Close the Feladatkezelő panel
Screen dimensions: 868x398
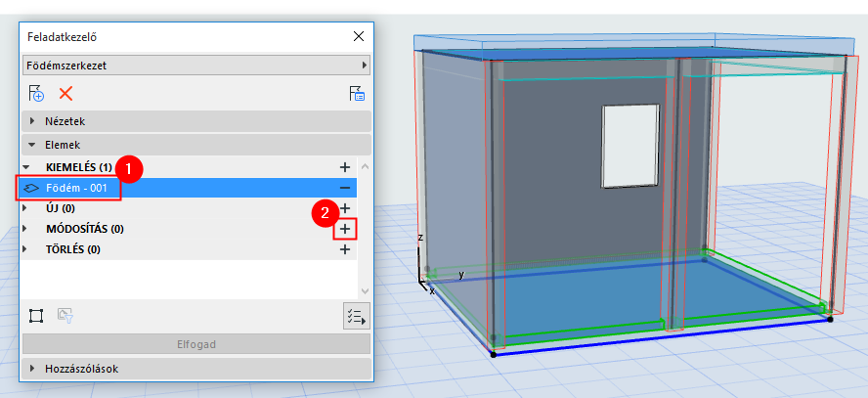(x=359, y=36)
